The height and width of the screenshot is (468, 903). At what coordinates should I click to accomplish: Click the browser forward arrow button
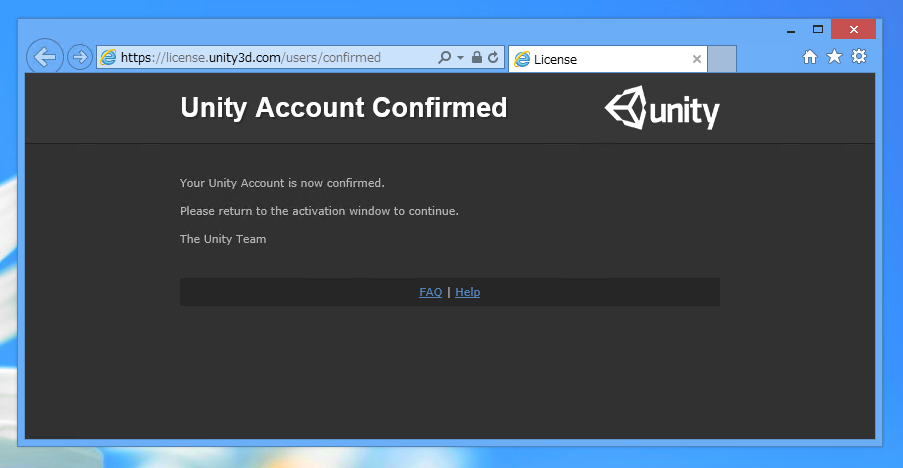coord(79,57)
